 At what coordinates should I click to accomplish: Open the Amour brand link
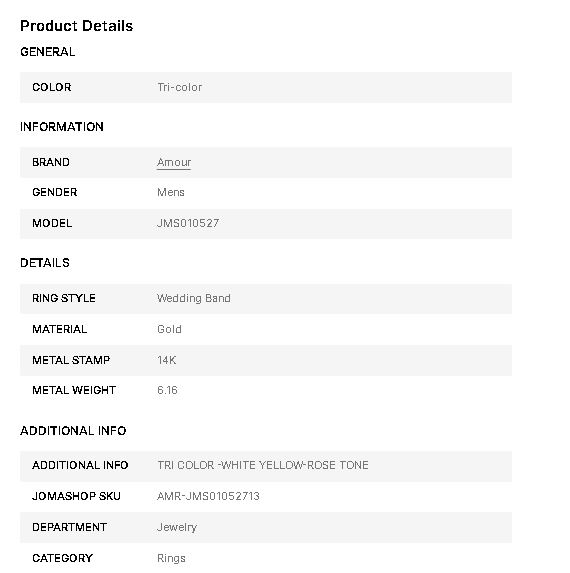point(174,162)
